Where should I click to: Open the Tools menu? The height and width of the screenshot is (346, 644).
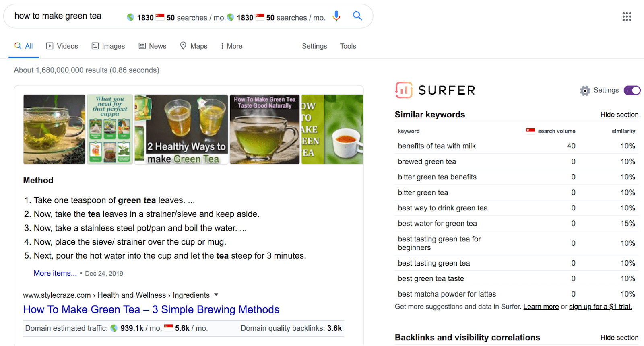pos(348,46)
